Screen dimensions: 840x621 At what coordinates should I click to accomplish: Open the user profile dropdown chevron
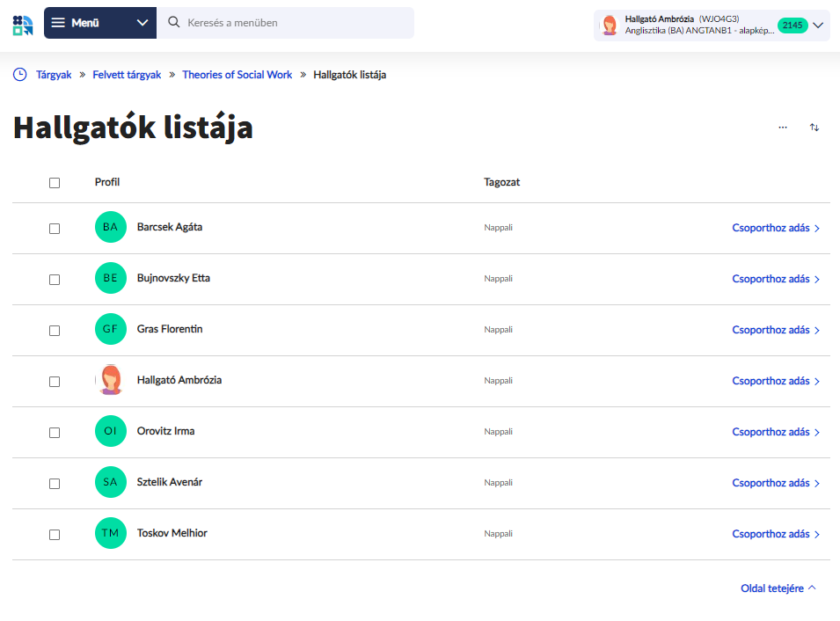(x=819, y=26)
